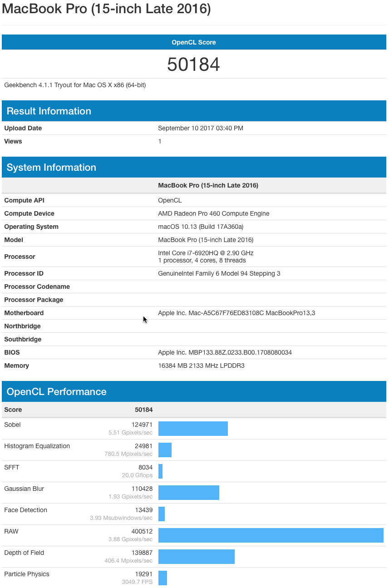
Task: Click the Upload Date value text
Action: pyautogui.click(x=201, y=128)
